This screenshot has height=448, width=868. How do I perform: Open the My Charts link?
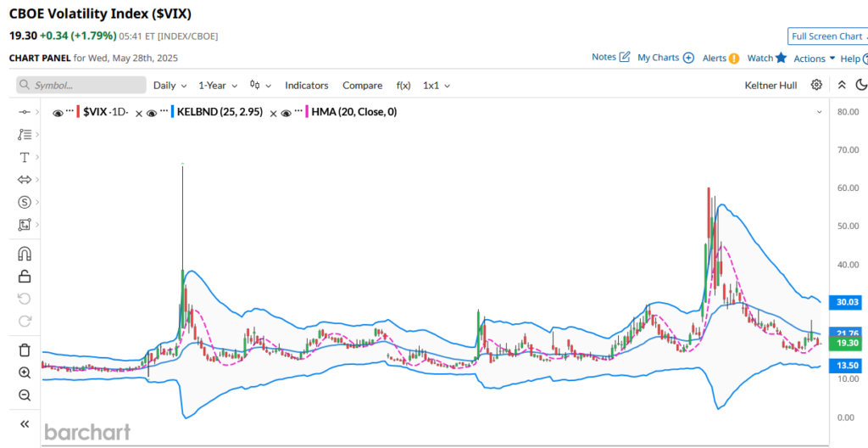coord(665,58)
